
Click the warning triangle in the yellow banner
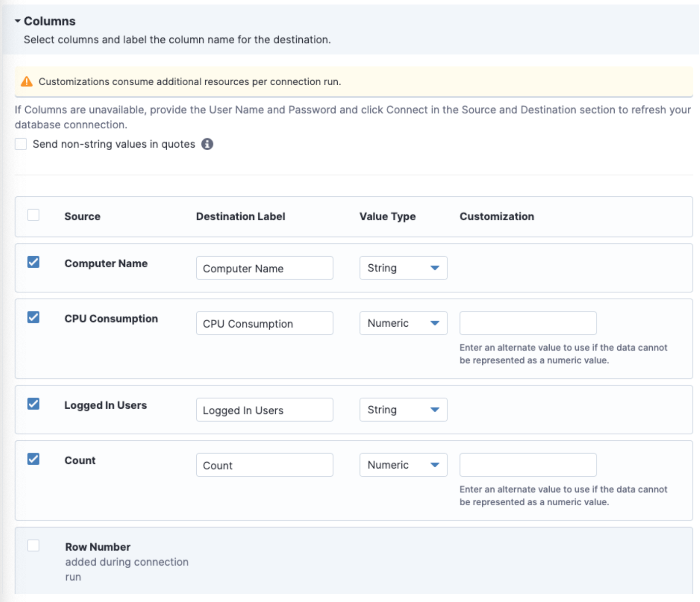27,81
